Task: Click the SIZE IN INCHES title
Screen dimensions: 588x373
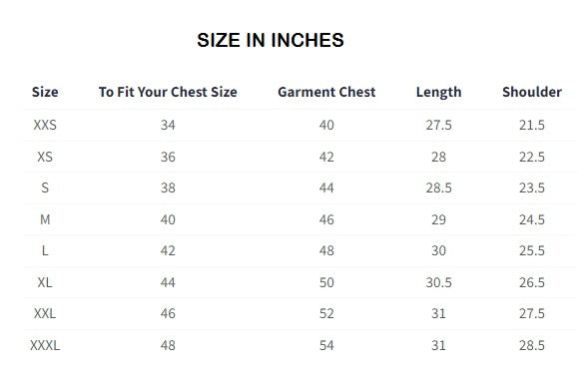Action: 270,40
